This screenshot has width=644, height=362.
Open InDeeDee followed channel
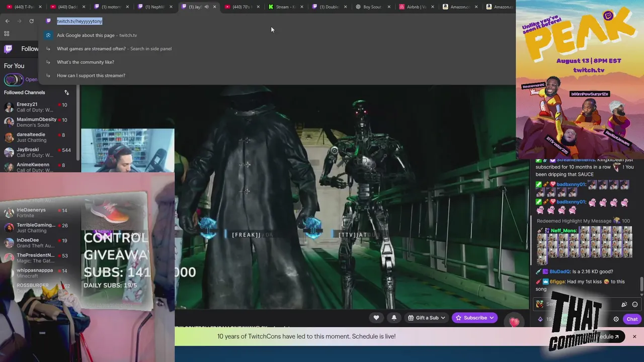pyautogui.click(x=38, y=243)
